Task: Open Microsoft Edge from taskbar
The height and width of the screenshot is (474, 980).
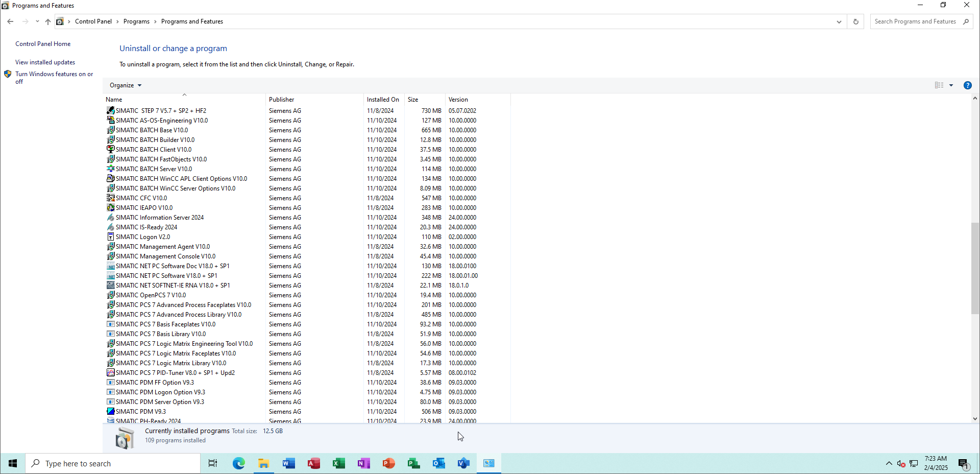Action: (238, 463)
